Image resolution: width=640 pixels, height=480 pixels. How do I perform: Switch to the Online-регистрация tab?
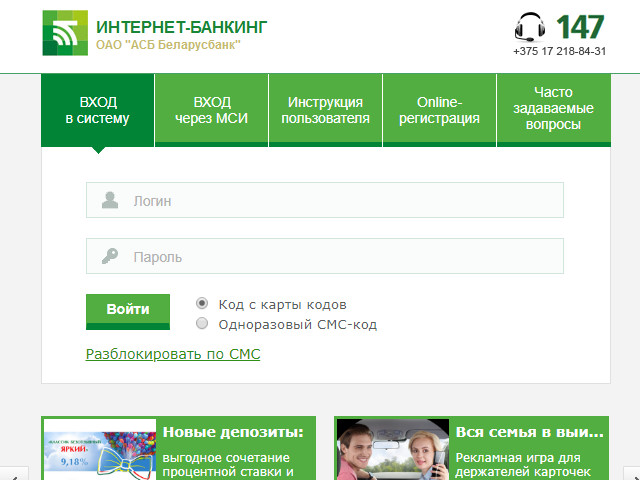click(x=439, y=110)
